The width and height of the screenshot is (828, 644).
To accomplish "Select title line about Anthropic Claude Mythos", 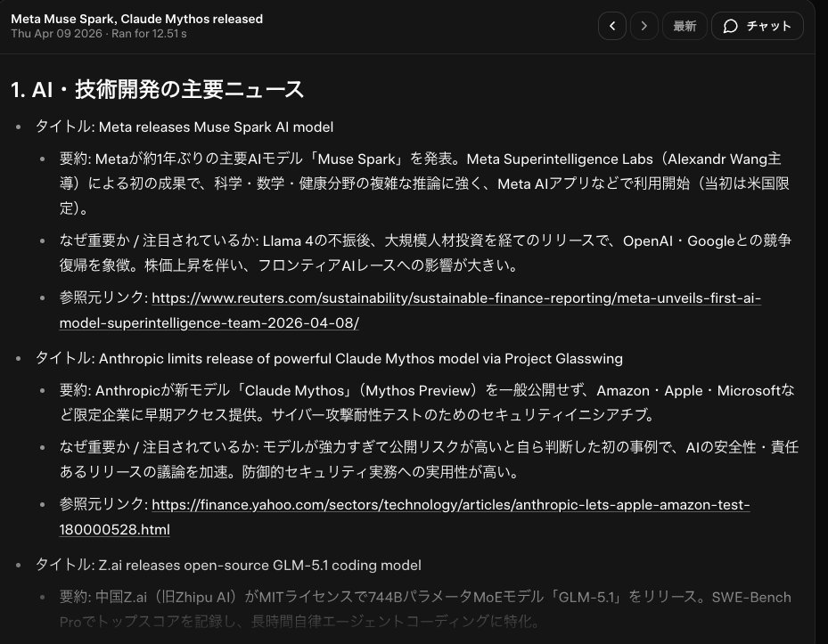I will [x=329, y=358].
